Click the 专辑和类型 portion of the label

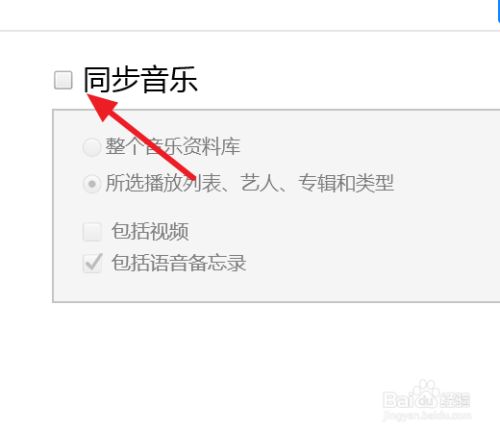[346, 183]
